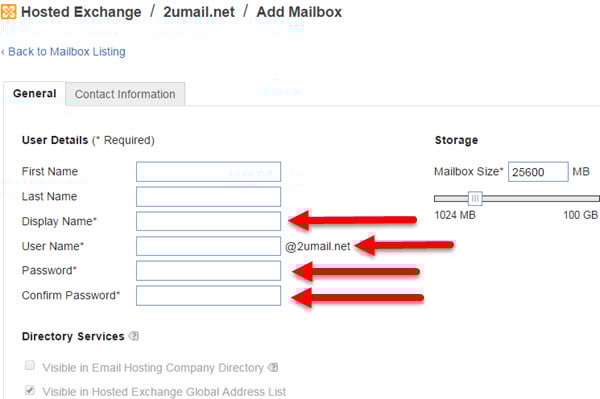
Task: Click the Mailbox Size MB input
Action: click(x=538, y=172)
